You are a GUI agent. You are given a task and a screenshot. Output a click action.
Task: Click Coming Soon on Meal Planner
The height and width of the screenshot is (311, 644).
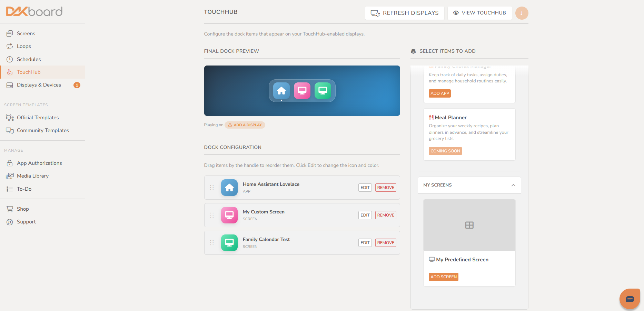[445, 151]
